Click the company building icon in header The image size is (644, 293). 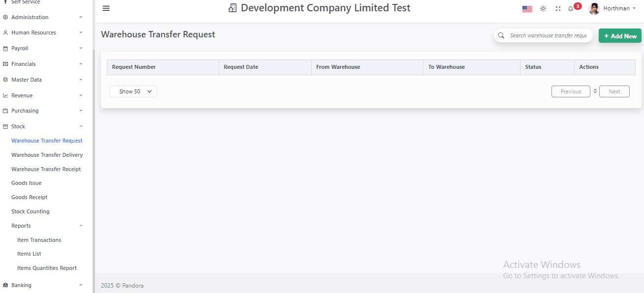(233, 8)
